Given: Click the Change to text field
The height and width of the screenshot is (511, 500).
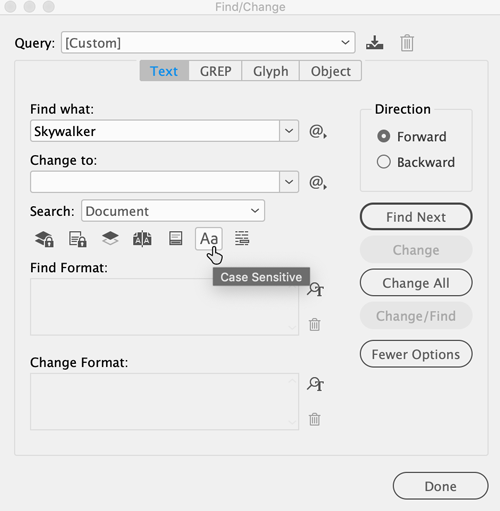Looking at the screenshot, I should [155, 182].
